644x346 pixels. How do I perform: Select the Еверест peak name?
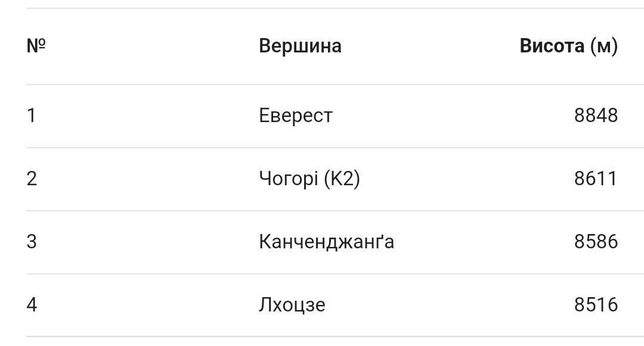(295, 115)
